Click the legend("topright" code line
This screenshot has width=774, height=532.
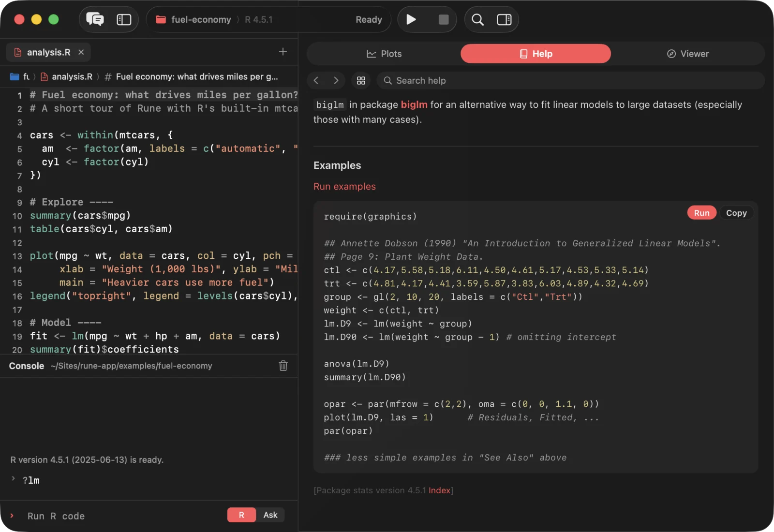click(x=164, y=296)
